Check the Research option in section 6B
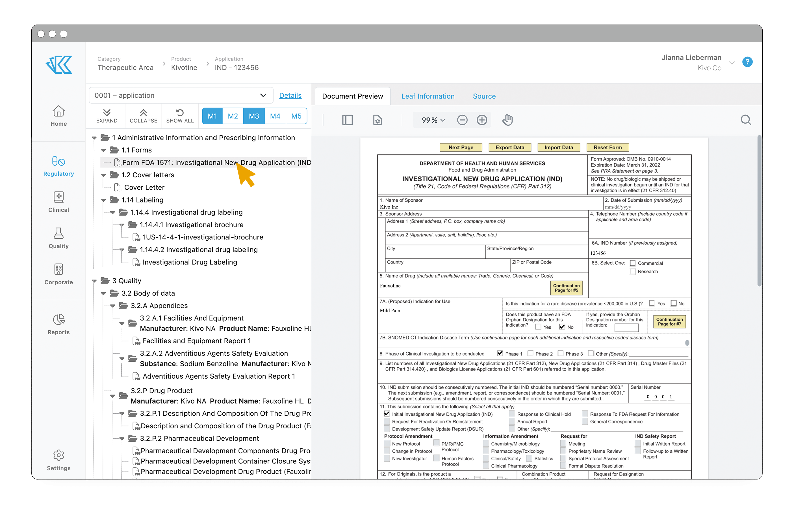The image size is (794, 532). (x=633, y=271)
